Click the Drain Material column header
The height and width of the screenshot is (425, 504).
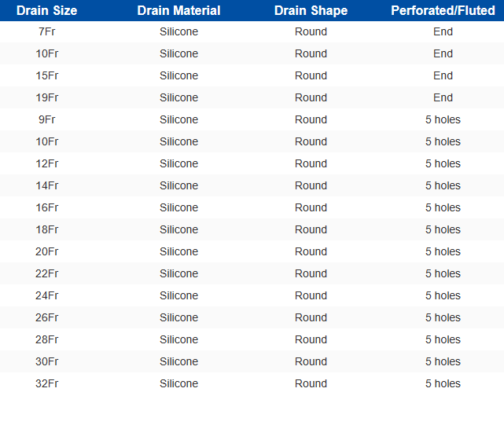click(178, 11)
